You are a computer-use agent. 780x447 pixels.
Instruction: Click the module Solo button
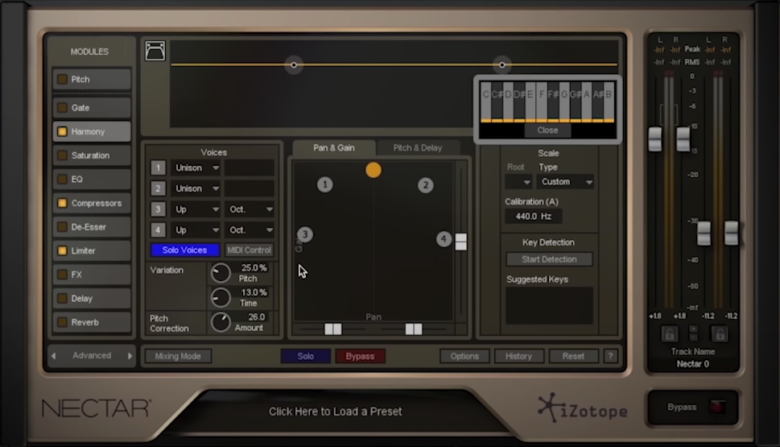pos(305,356)
